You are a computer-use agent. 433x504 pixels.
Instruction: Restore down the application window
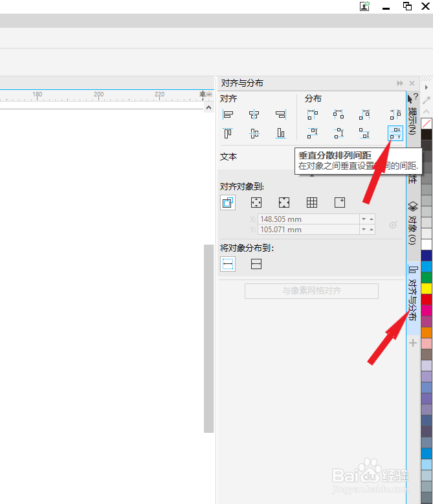(407, 6)
